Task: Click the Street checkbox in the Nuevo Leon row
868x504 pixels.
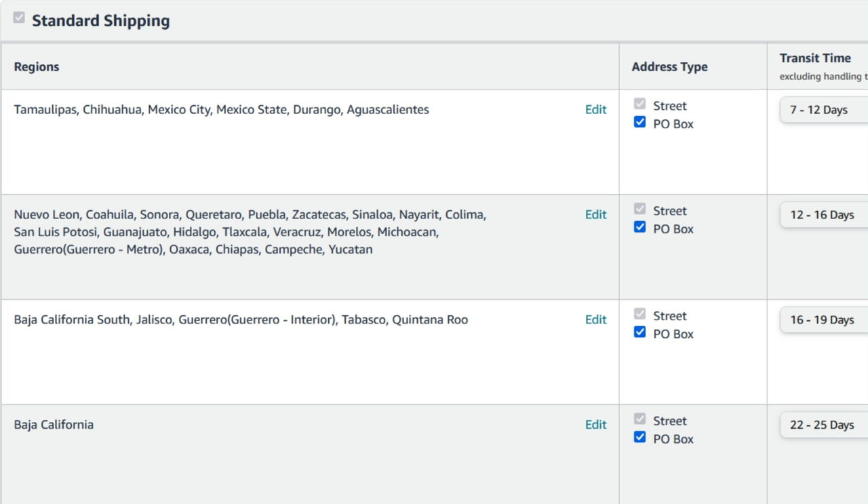Action: tap(639, 210)
